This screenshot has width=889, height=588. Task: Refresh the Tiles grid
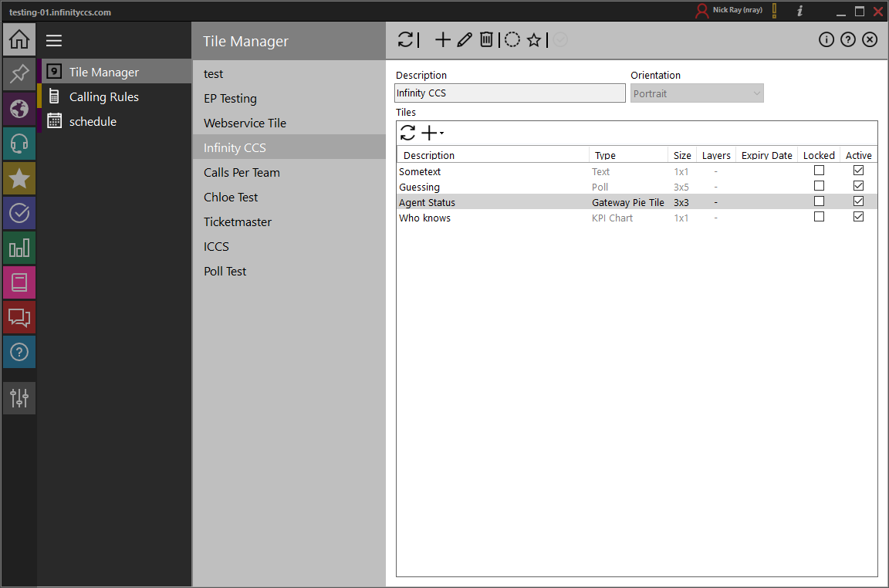pos(407,133)
